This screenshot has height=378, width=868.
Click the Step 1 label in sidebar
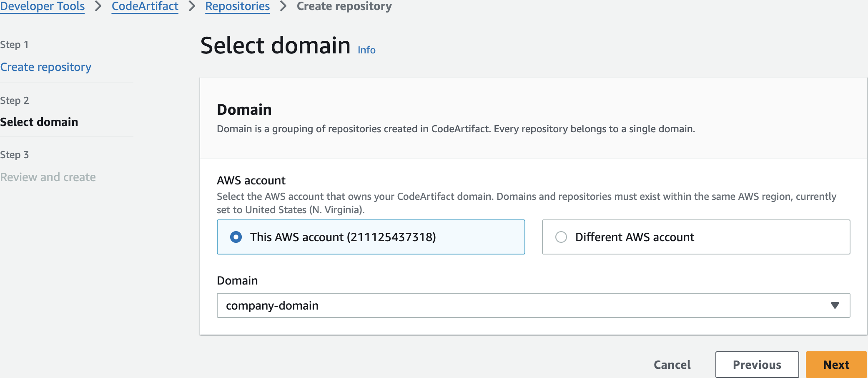[15, 45]
